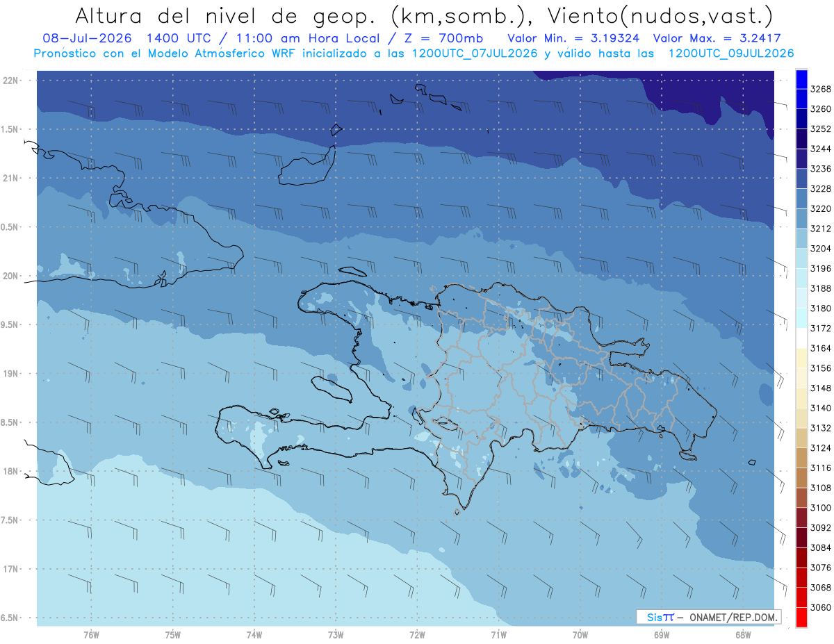Click the '7.5N' latitude axis label
This screenshot has width=834, height=644.
coord(10,520)
